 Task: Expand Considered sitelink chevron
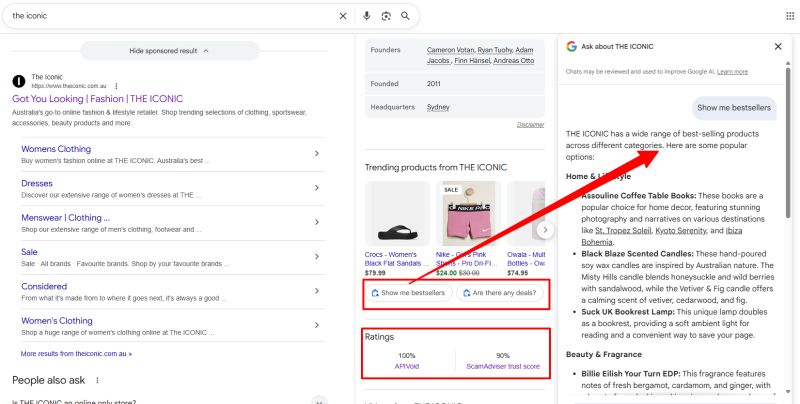click(316, 291)
